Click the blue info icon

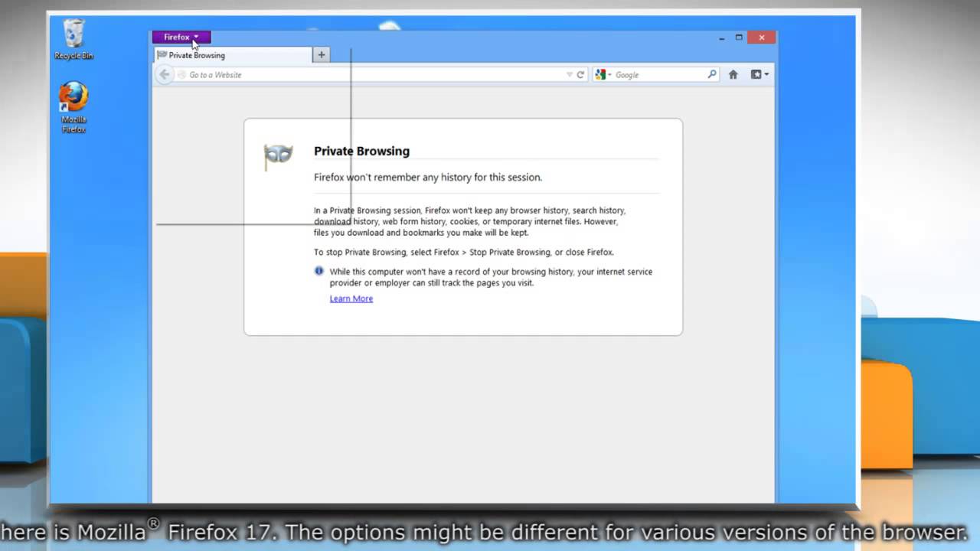click(x=319, y=271)
